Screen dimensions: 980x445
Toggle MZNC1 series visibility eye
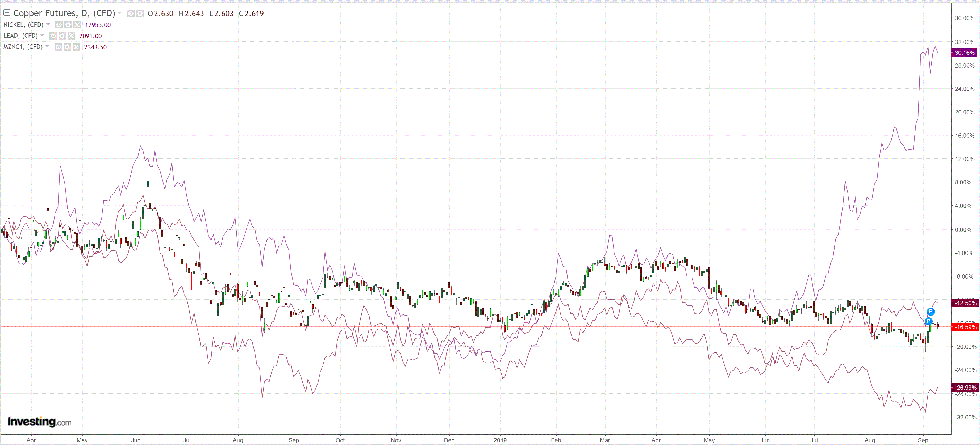(x=58, y=47)
